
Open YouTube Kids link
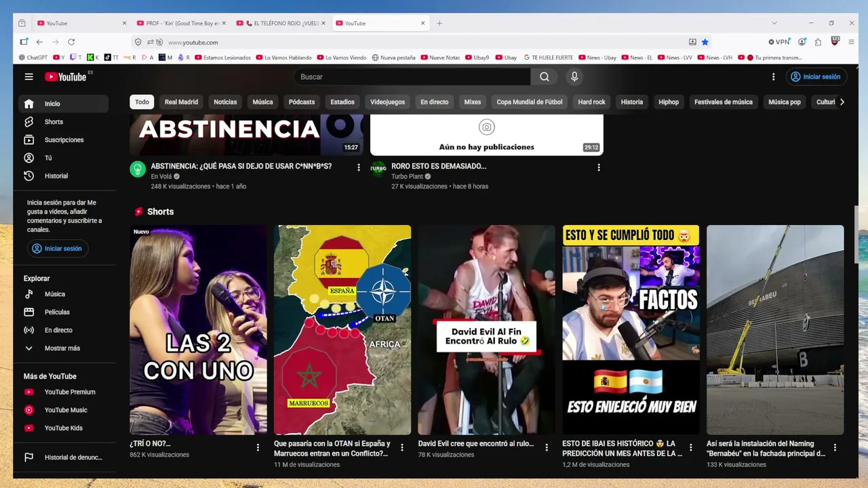(63, 428)
